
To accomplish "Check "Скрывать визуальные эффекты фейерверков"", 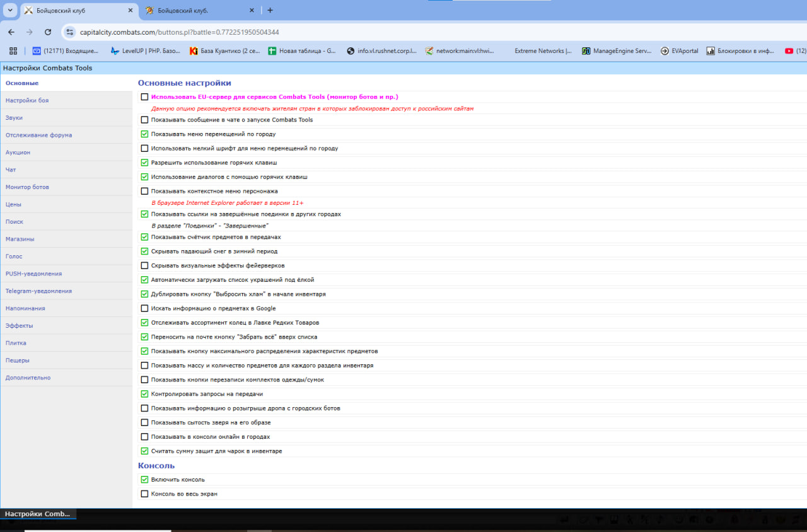I will coord(145,265).
